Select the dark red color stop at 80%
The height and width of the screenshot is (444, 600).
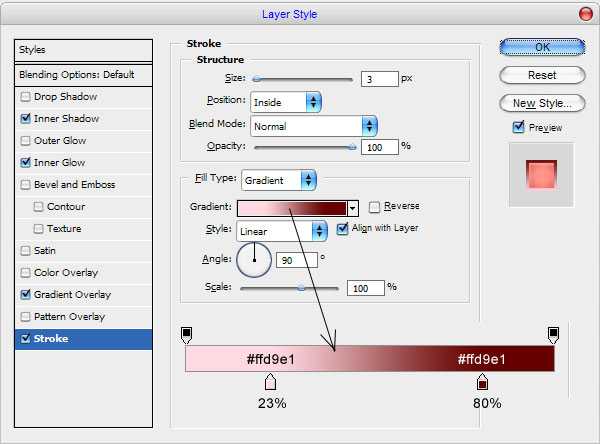pyautogui.click(x=482, y=383)
